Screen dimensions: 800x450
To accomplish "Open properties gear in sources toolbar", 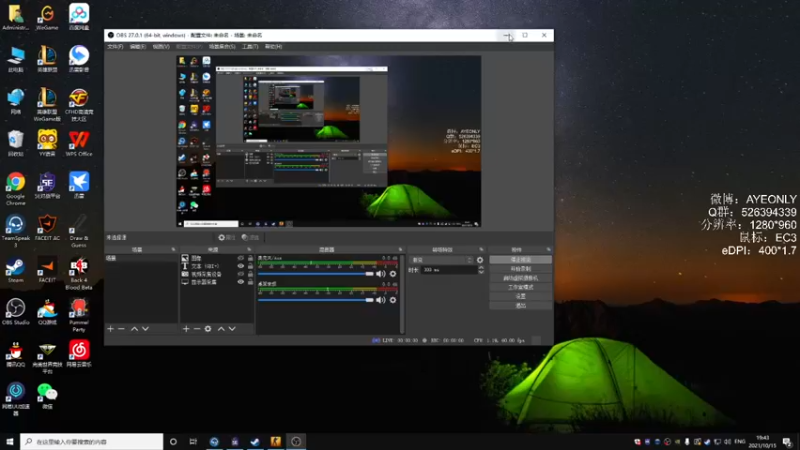I will [x=208, y=329].
